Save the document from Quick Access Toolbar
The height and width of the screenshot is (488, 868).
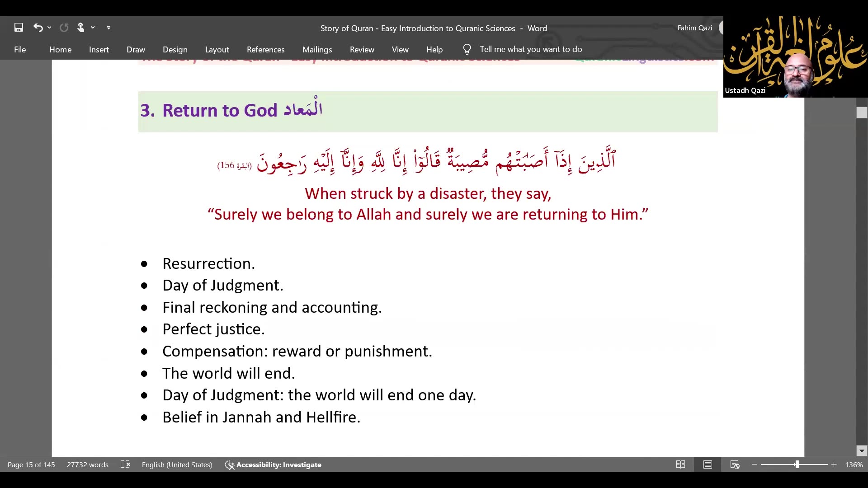(19, 28)
